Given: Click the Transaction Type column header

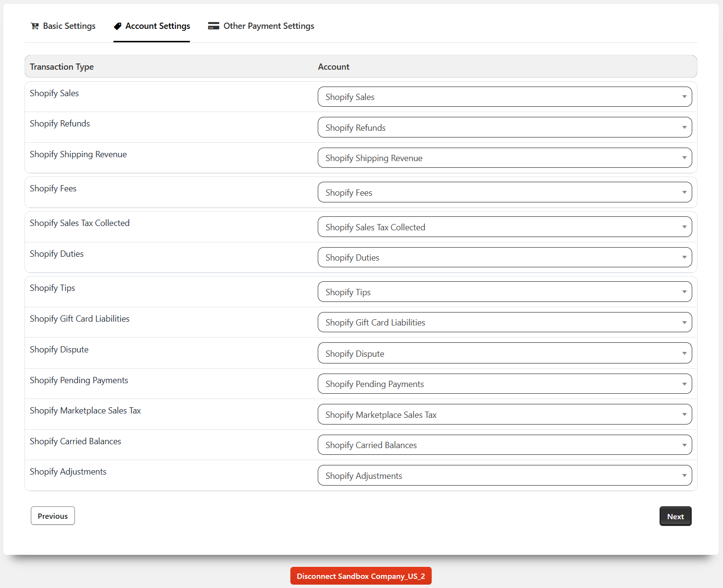Looking at the screenshot, I should (x=62, y=67).
